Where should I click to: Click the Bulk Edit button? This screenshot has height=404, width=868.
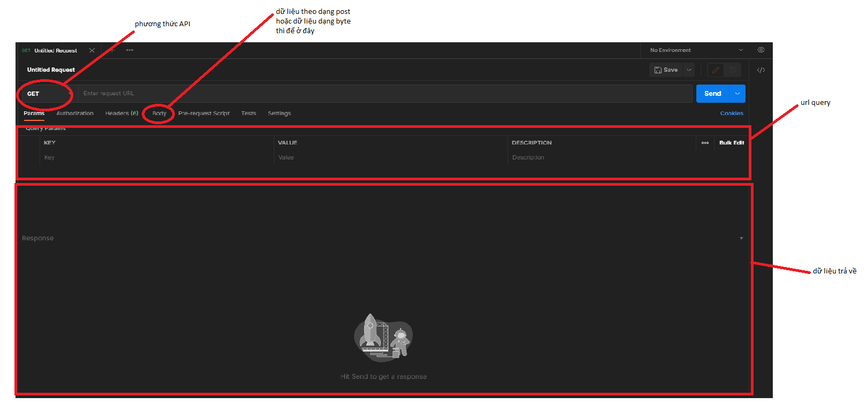[x=732, y=143]
